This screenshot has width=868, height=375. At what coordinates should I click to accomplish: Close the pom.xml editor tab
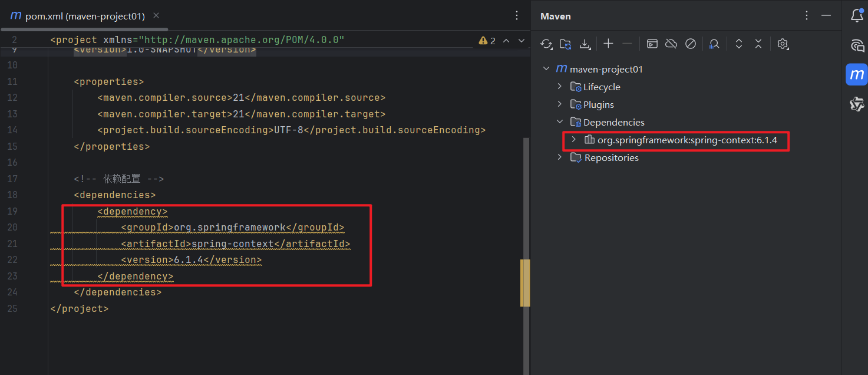(x=156, y=16)
